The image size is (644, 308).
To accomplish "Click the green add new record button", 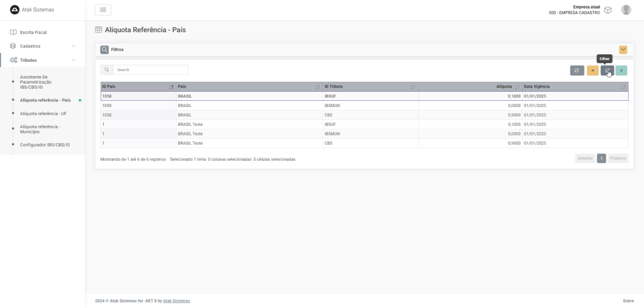I will 621,71.
